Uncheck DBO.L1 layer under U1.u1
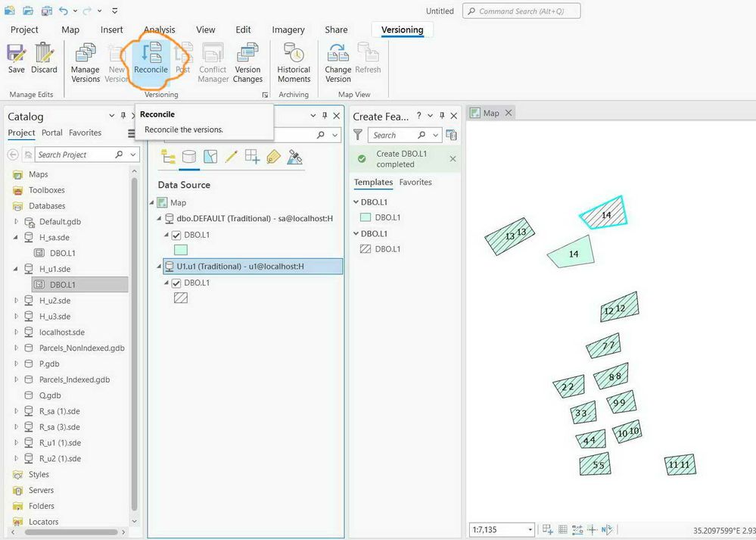This screenshot has height=540, width=756. click(x=176, y=283)
